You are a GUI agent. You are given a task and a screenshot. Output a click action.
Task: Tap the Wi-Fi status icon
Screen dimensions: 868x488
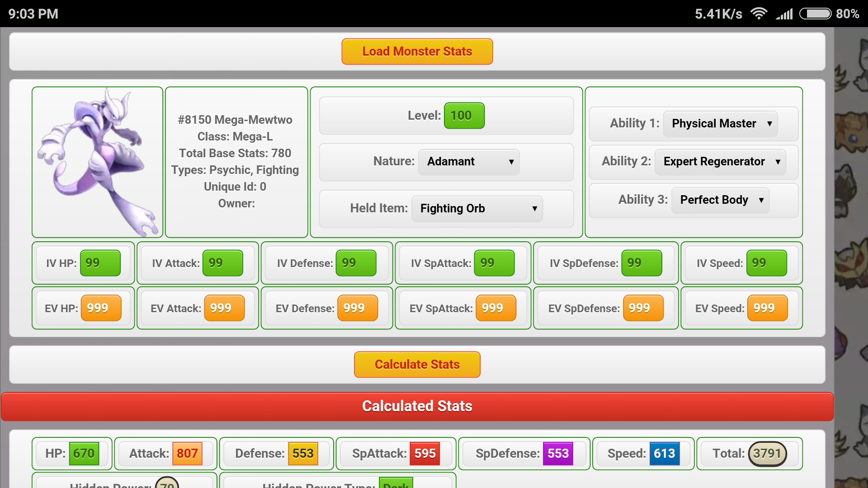(x=759, y=14)
